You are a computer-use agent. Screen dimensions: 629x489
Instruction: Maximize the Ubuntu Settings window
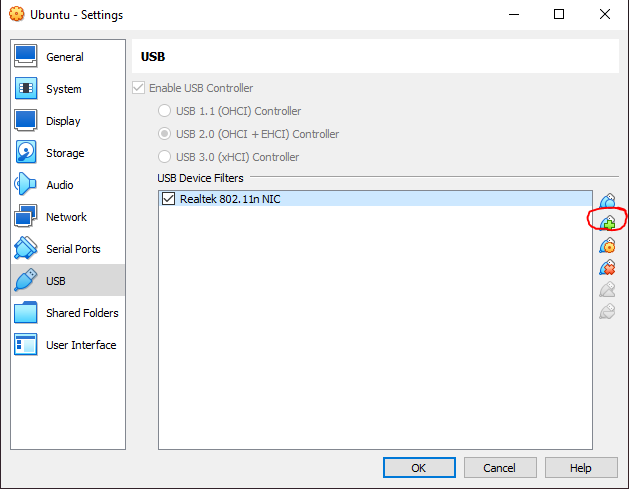[559, 14]
